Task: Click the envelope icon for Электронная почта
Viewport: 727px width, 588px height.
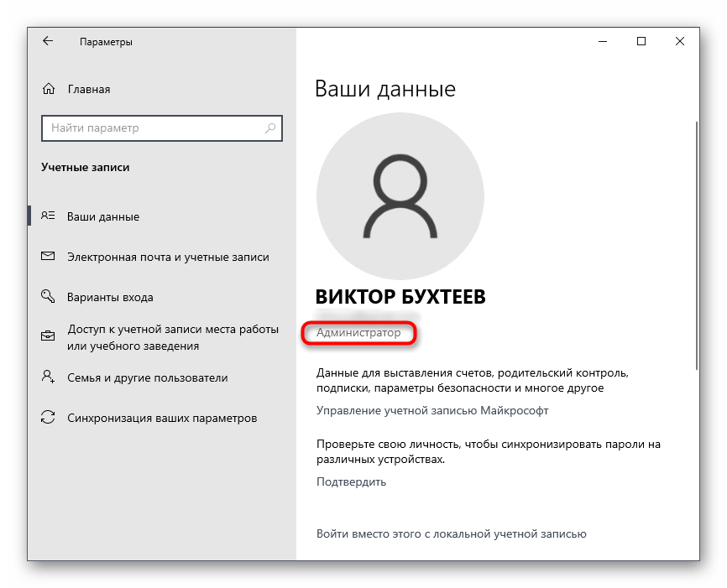Action: click(x=49, y=257)
